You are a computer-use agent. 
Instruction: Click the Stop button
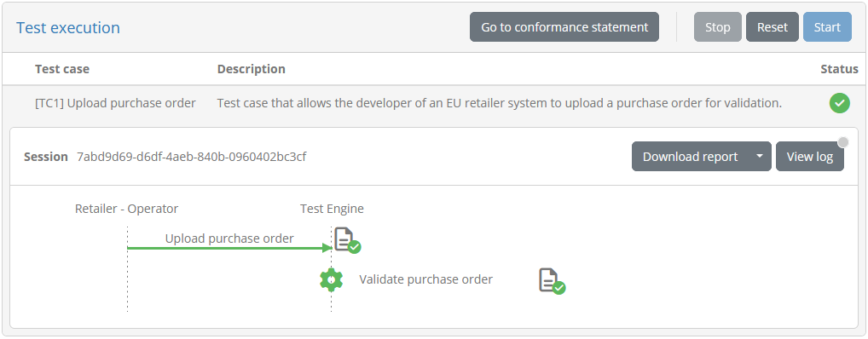[717, 27]
